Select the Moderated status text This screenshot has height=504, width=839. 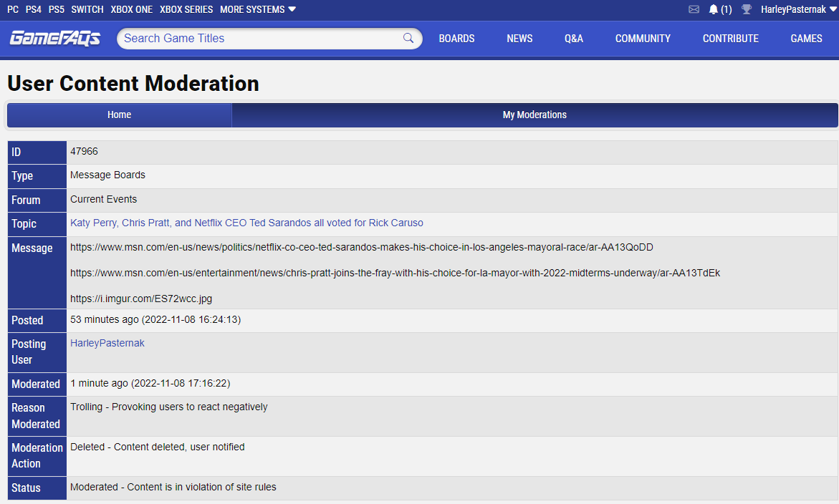click(173, 487)
